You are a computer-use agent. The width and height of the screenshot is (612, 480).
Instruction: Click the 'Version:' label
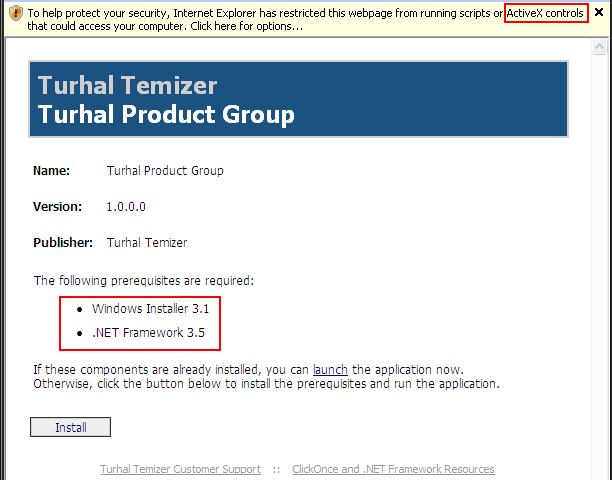57,206
